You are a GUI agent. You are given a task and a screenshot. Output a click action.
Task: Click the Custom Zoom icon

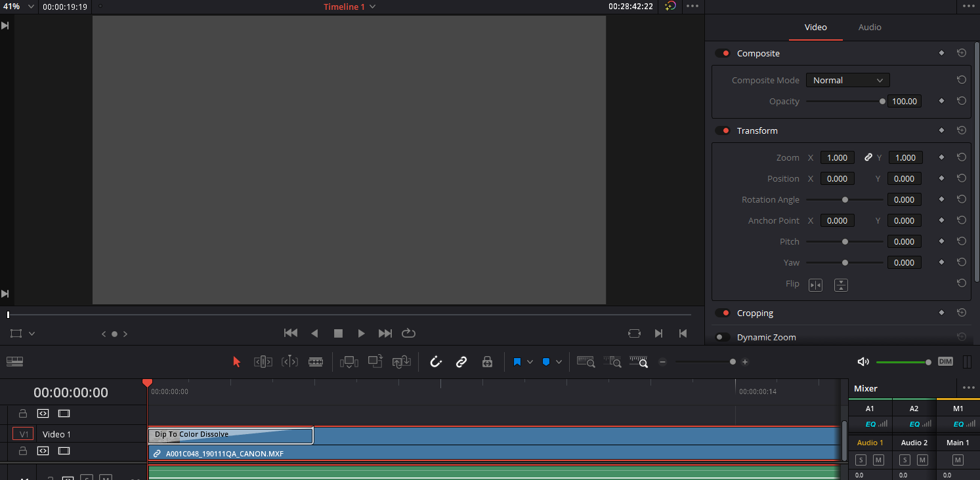point(639,361)
